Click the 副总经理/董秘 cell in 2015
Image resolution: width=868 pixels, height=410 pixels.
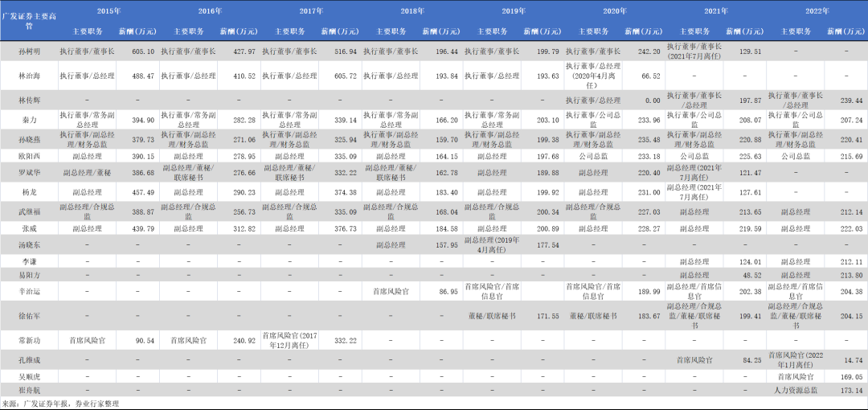click(88, 174)
